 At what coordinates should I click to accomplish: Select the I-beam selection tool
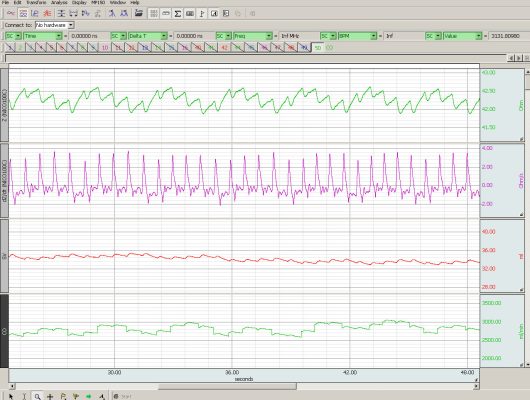(x=24, y=396)
